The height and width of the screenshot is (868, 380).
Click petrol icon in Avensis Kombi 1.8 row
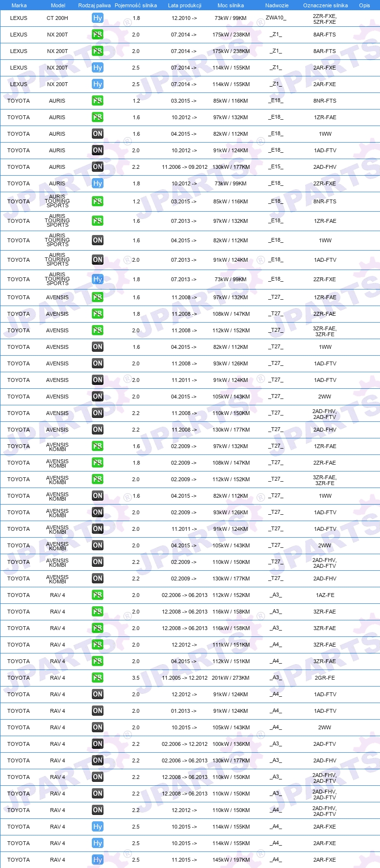click(98, 463)
